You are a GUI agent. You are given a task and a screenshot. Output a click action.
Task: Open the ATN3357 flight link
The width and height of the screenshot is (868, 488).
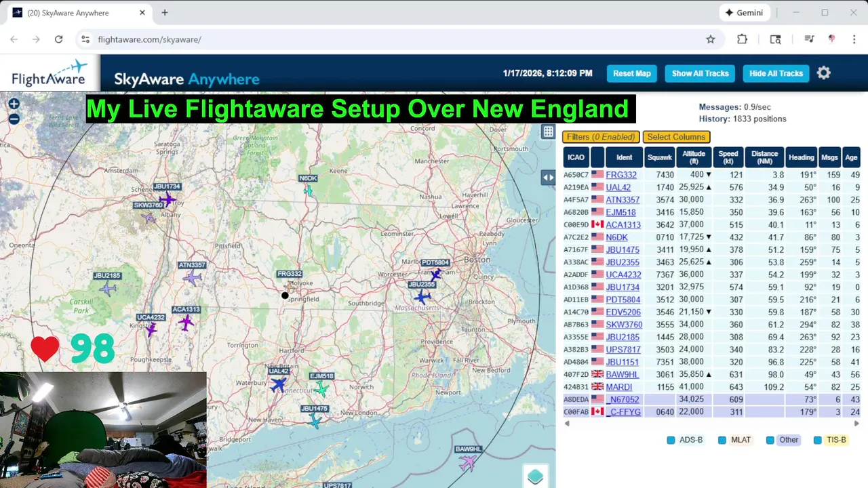point(623,200)
